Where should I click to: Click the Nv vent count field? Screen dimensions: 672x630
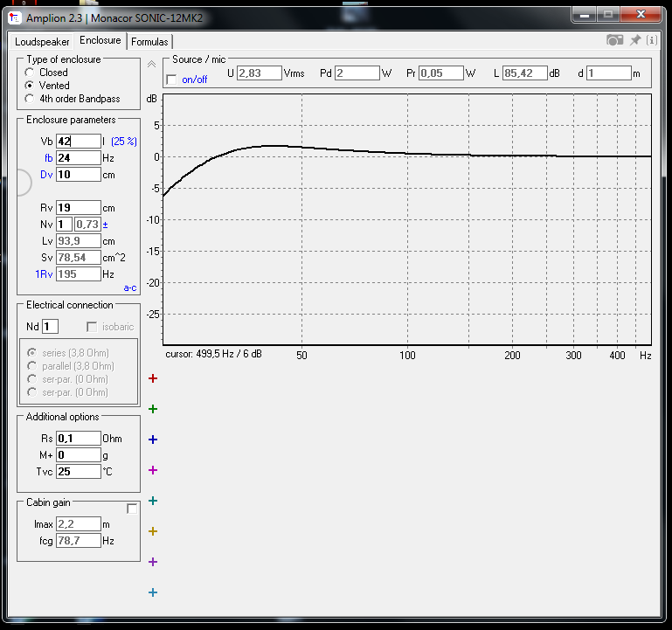coord(64,225)
